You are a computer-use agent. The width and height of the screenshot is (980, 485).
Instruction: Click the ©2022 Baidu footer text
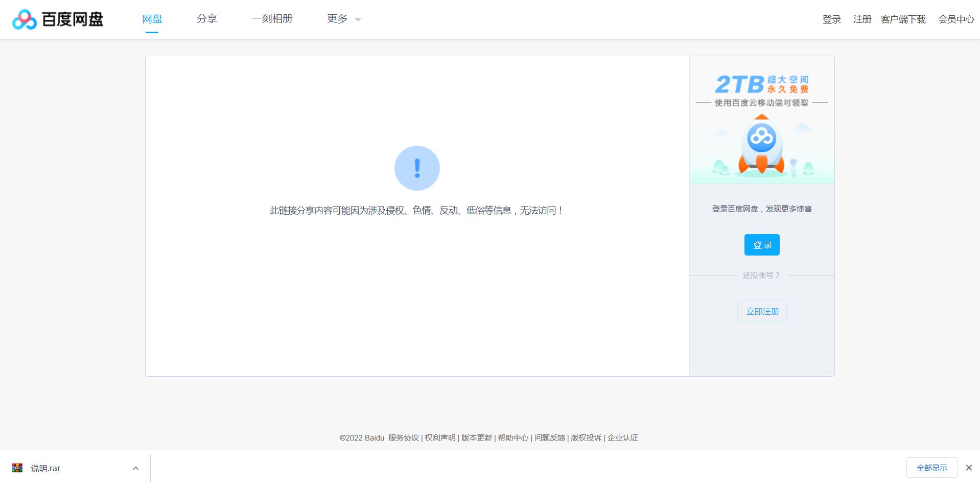point(362,438)
